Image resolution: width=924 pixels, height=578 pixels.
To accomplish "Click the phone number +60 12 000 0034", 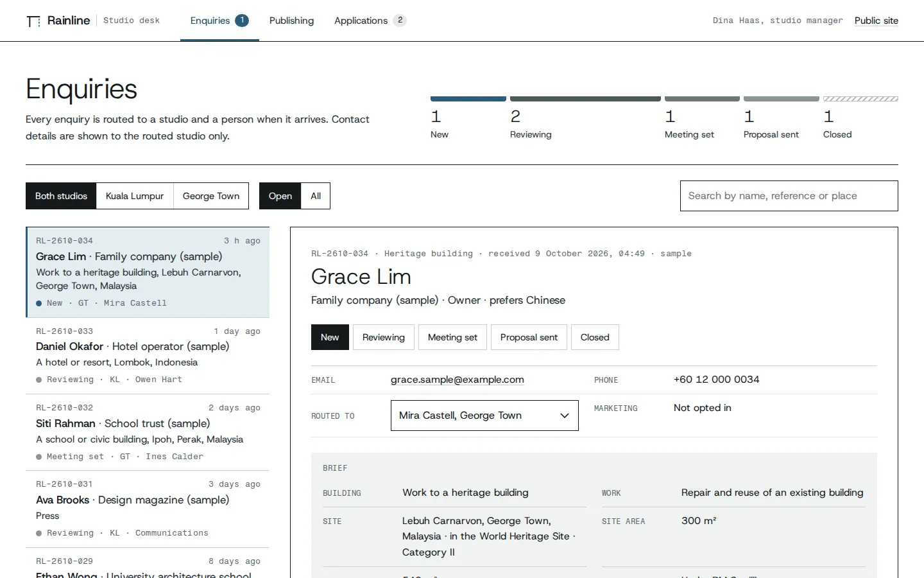I will (716, 380).
